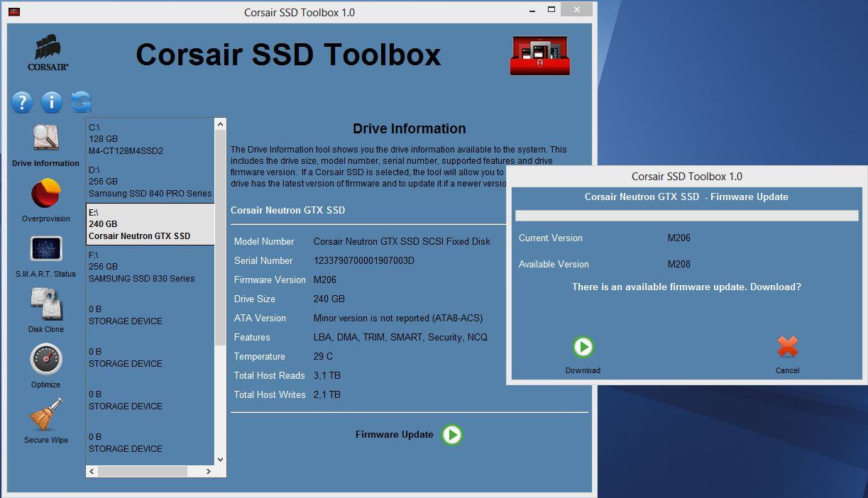Start Firmware Update with green play button
This screenshot has width=868, height=498.
pos(452,434)
